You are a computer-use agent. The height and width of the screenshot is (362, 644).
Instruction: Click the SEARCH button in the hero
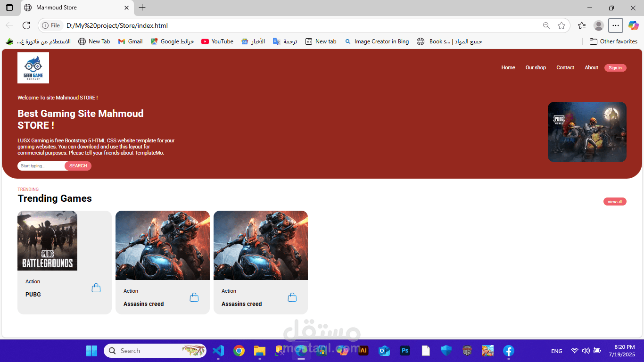click(78, 166)
